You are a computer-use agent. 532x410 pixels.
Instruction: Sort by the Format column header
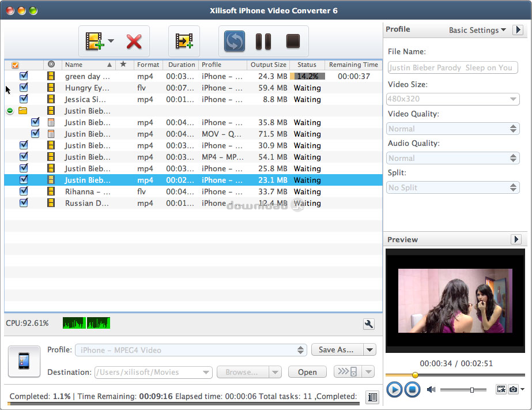point(148,65)
